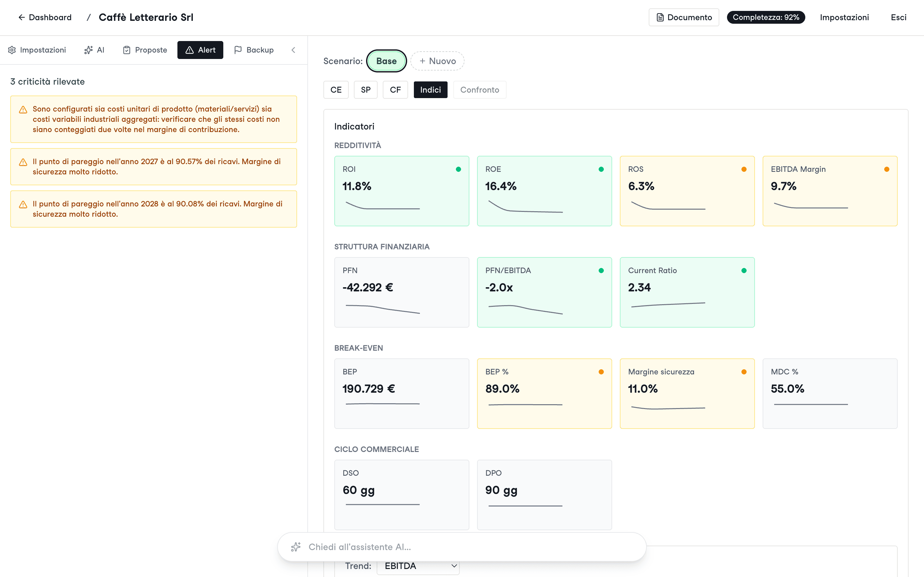
Task: Click the warning icon of 2027 break-even alert
Action: [x=23, y=162]
